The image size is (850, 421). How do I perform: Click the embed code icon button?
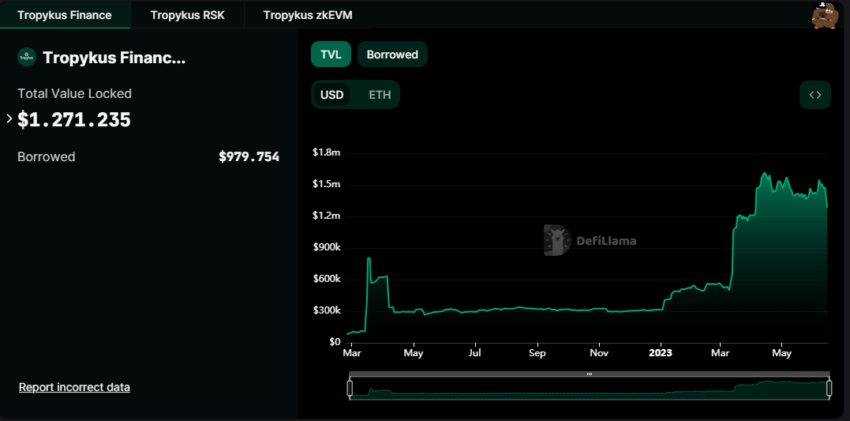[815, 95]
